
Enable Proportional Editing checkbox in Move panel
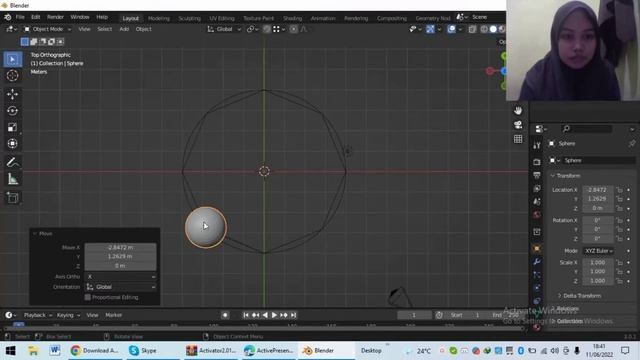click(87, 297)
